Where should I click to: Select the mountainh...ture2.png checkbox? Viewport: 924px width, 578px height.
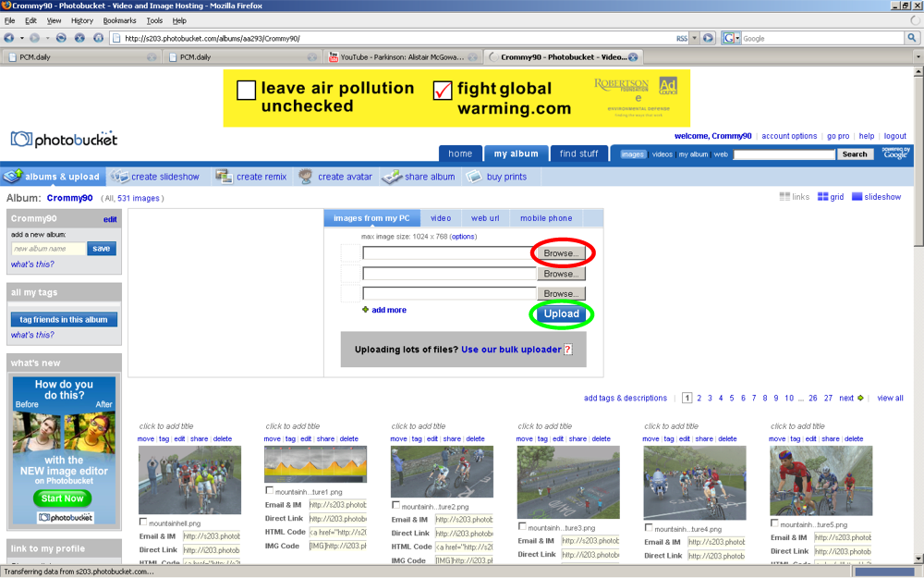click(x=396, y=505)
